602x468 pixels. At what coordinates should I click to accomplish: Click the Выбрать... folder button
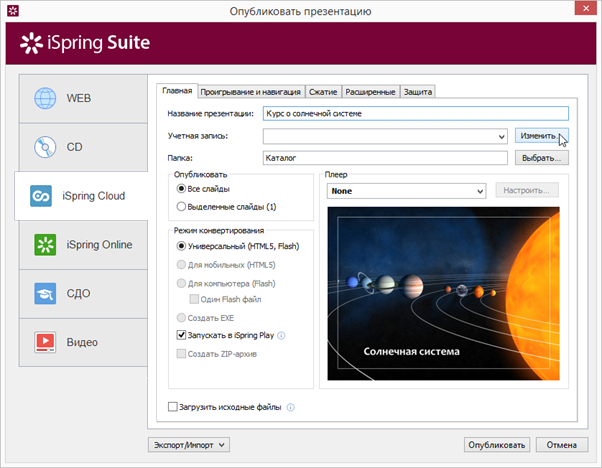[x=541, y=158]
